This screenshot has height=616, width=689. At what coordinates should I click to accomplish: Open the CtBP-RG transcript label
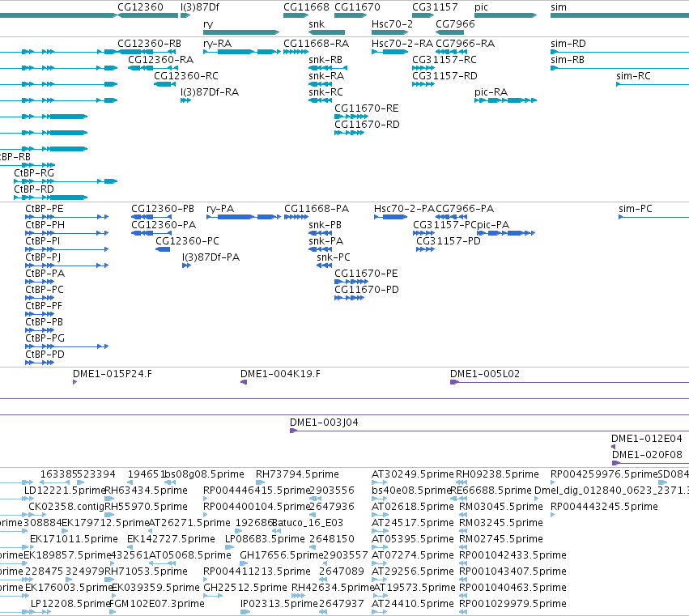(34, 173)
